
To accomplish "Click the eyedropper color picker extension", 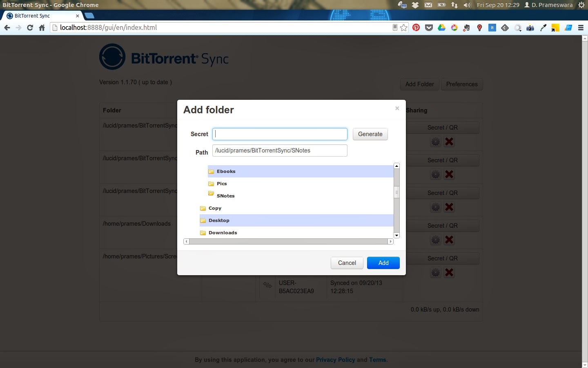I will (543, 28).
